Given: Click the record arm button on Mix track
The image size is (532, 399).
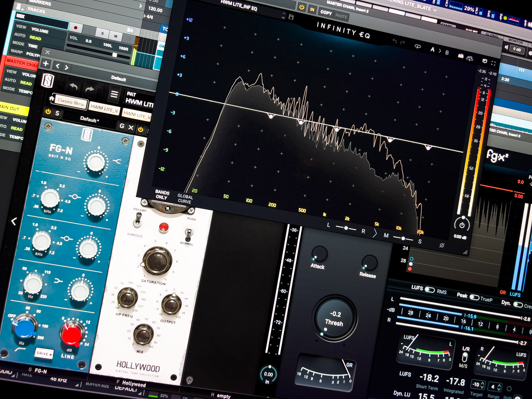Looking at the screenshot, I should [x=76, y=28].
